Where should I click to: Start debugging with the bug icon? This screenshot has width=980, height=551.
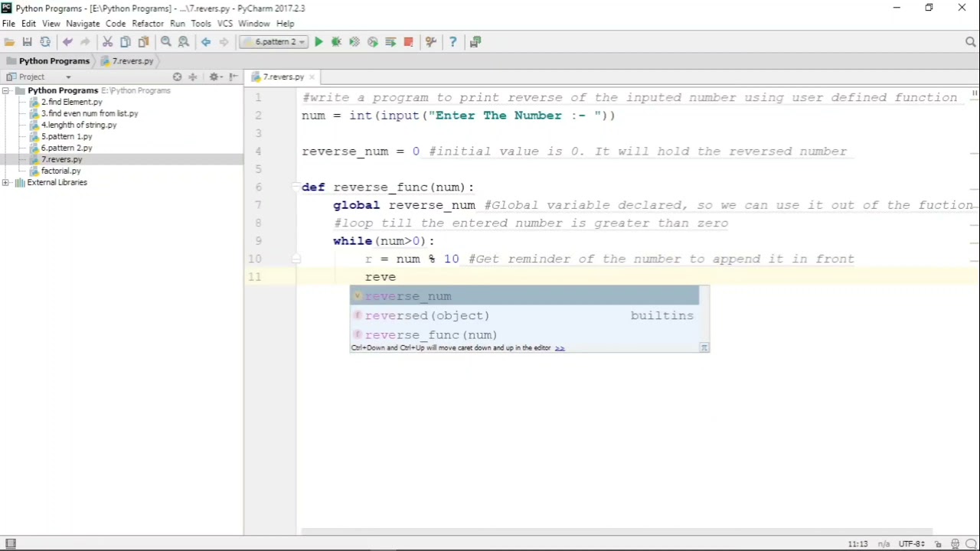point(336,42)
